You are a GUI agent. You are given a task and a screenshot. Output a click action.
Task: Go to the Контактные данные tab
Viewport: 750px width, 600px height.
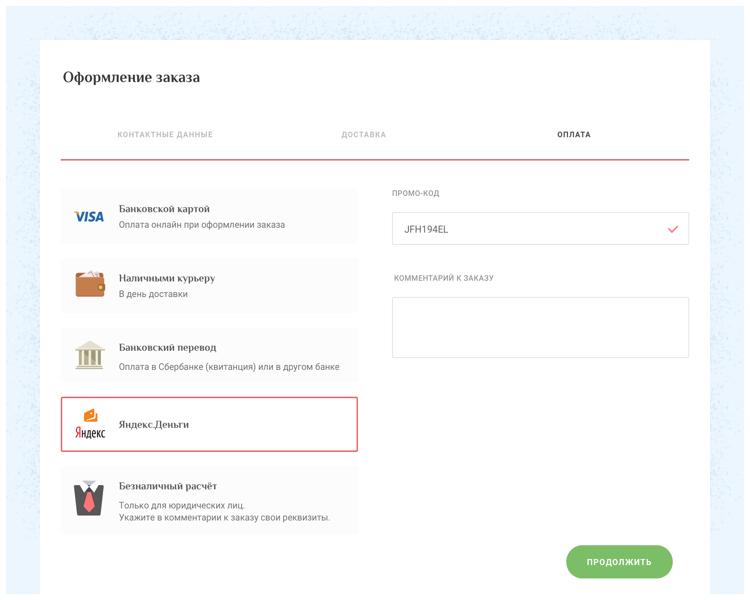coord(165,135)
